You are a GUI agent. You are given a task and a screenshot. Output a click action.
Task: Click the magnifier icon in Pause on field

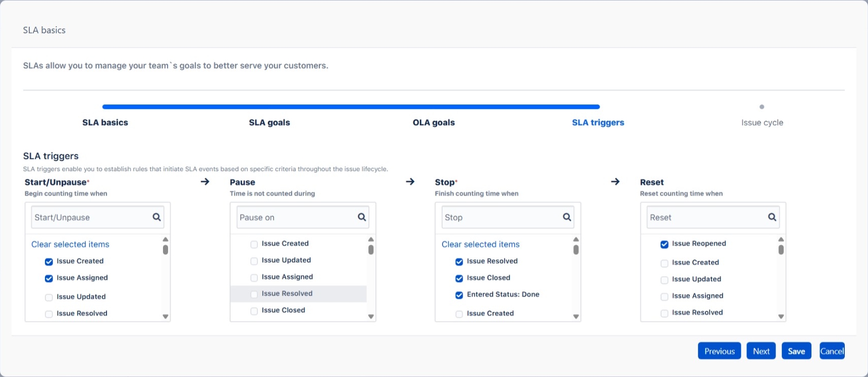(x=362, y=217)
